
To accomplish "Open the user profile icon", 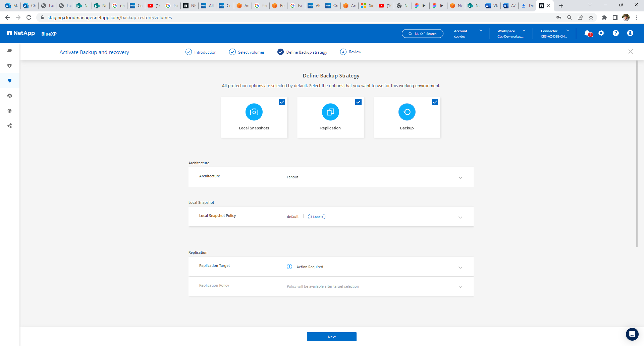I will [x=630, y=33].
